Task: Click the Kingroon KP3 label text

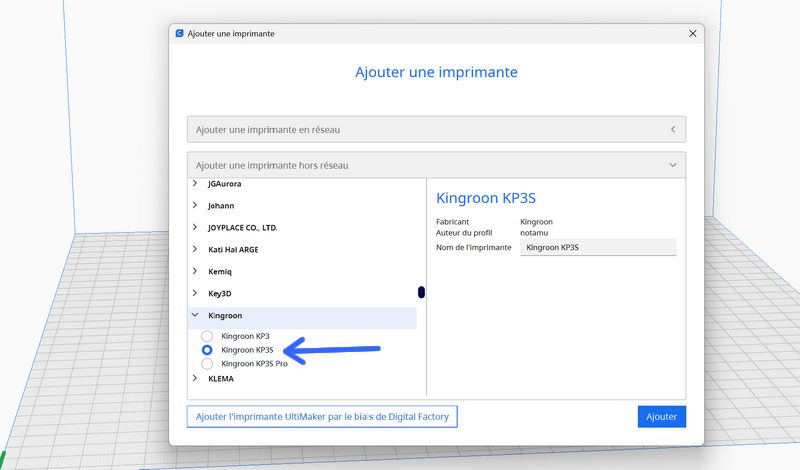Action: 245,336
